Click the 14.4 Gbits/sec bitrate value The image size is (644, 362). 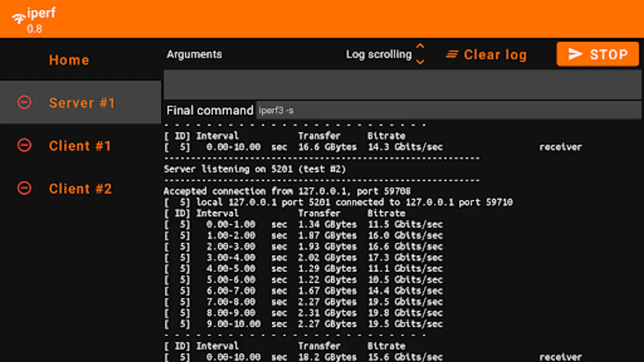coord(405,290)
